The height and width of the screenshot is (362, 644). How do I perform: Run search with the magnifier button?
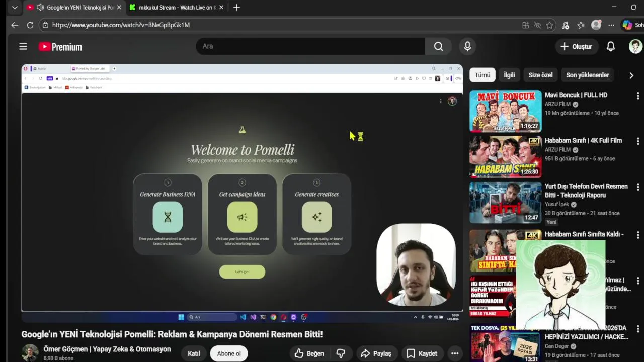pos(438,46)
